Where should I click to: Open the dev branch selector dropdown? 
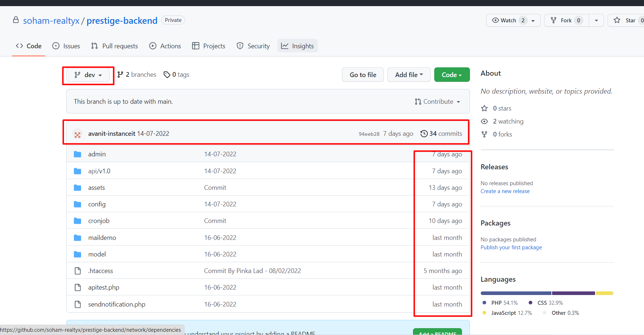point(88,75)
